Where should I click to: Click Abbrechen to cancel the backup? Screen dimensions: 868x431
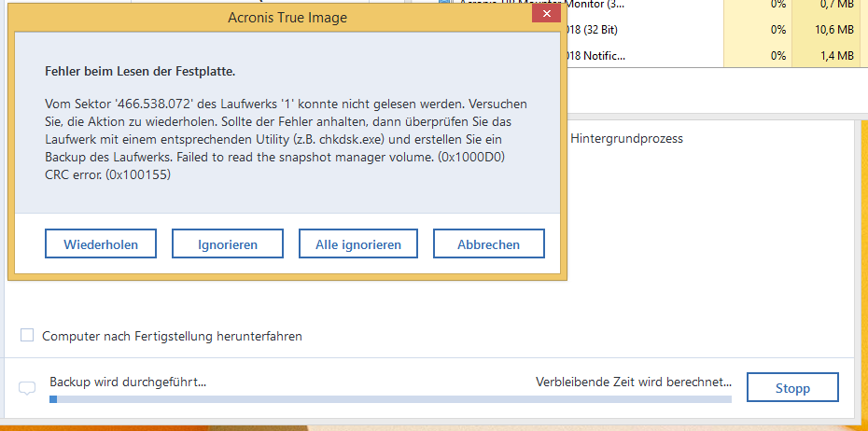pos(489,244)
